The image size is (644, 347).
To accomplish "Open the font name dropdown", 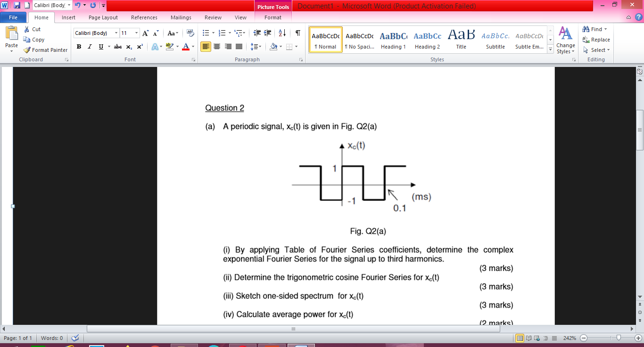I will [x=115, y=33].
